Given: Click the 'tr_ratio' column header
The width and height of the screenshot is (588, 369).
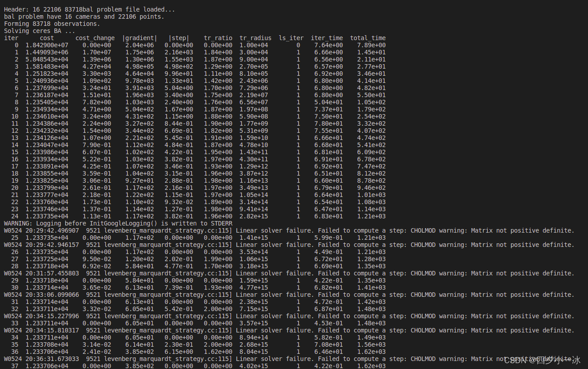Looking at the screenshot, I should click(x=218, y=38).
